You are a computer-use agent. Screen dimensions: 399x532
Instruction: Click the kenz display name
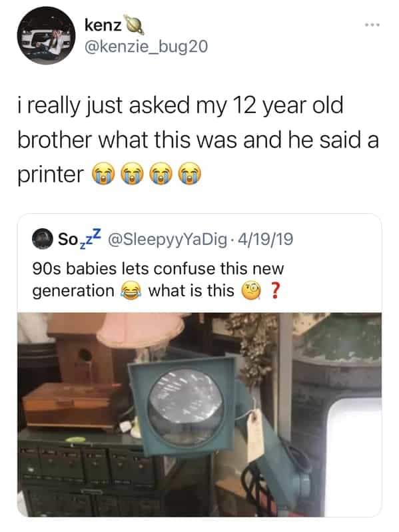[x=103, y=25]
